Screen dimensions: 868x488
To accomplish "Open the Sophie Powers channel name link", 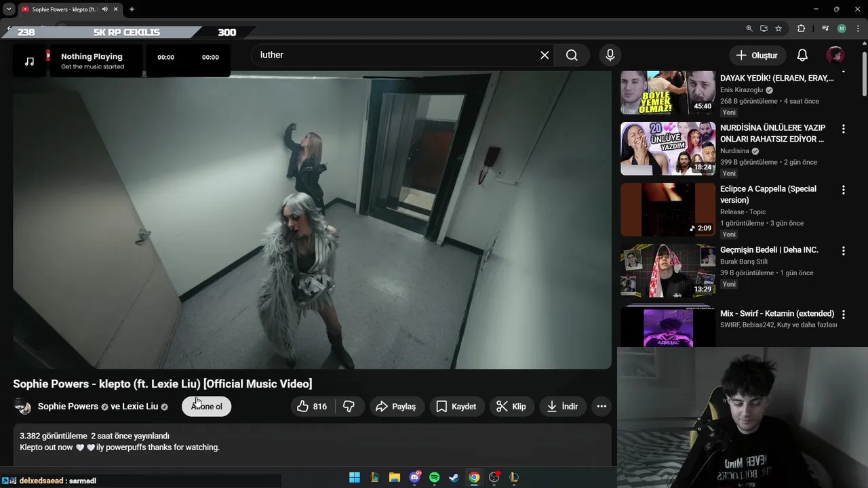I will pyautogui.click(x=68, y=407).
